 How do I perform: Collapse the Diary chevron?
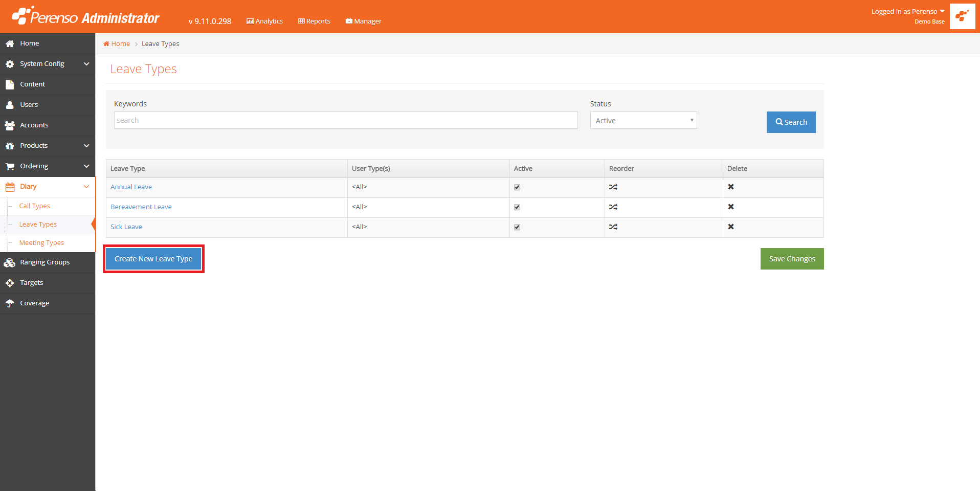point(86,187)
